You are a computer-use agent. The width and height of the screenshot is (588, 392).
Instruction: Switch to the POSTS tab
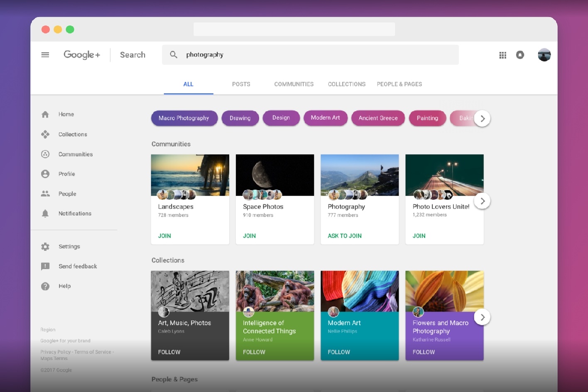[x=241, y=84]
